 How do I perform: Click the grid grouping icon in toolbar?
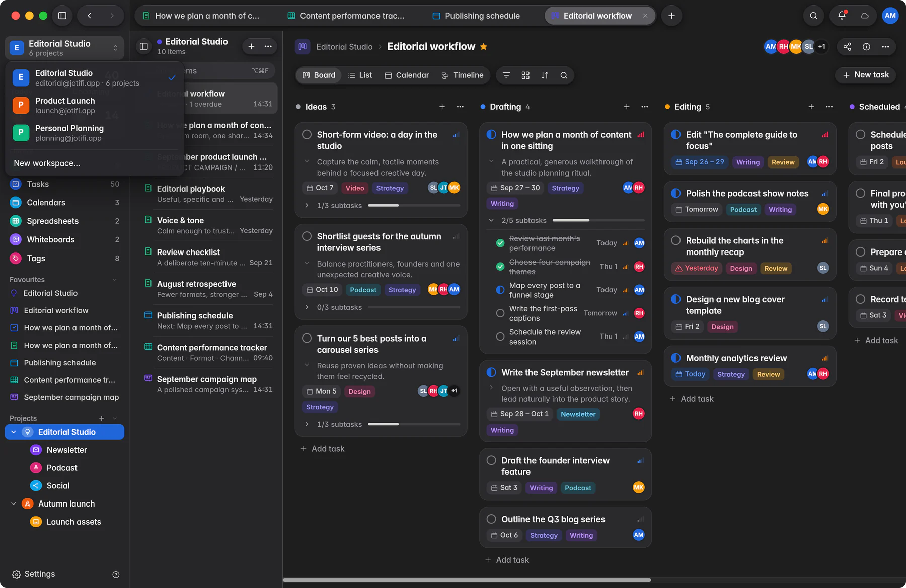click(x=525, y=75)
